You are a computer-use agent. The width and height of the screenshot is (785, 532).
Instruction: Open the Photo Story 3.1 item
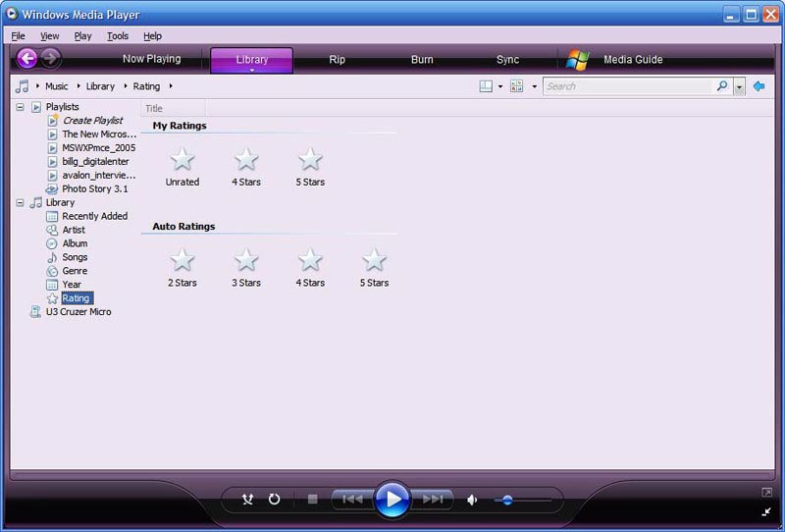tap(94, 188)
